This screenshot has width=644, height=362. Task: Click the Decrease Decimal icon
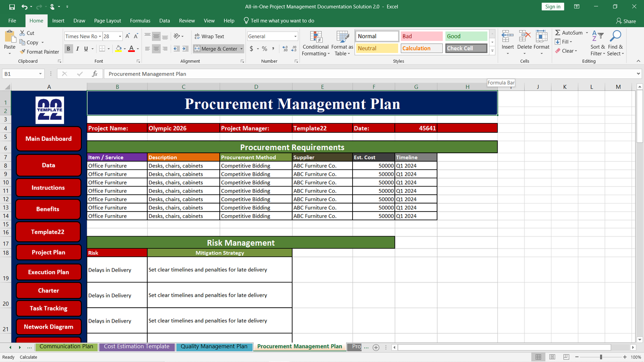click(x=294, y=49)
